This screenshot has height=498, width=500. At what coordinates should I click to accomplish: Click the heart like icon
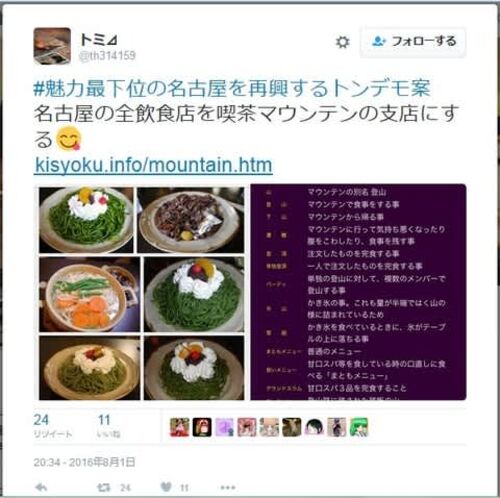point(166,487)
